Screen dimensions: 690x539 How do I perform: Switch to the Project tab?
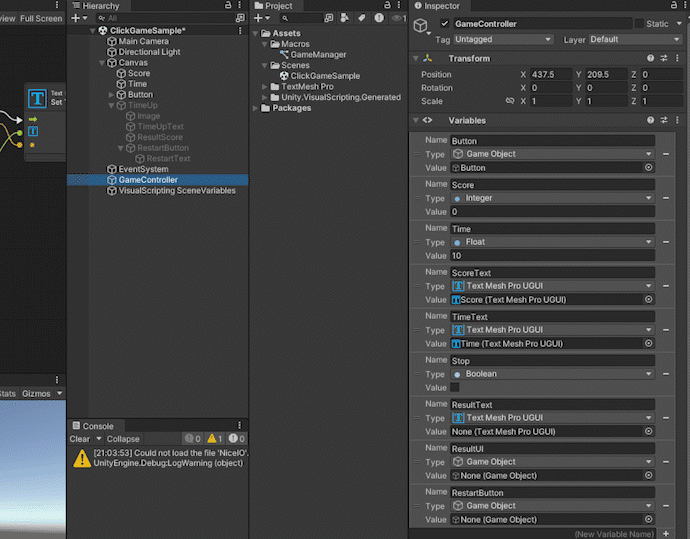point(273,6)
